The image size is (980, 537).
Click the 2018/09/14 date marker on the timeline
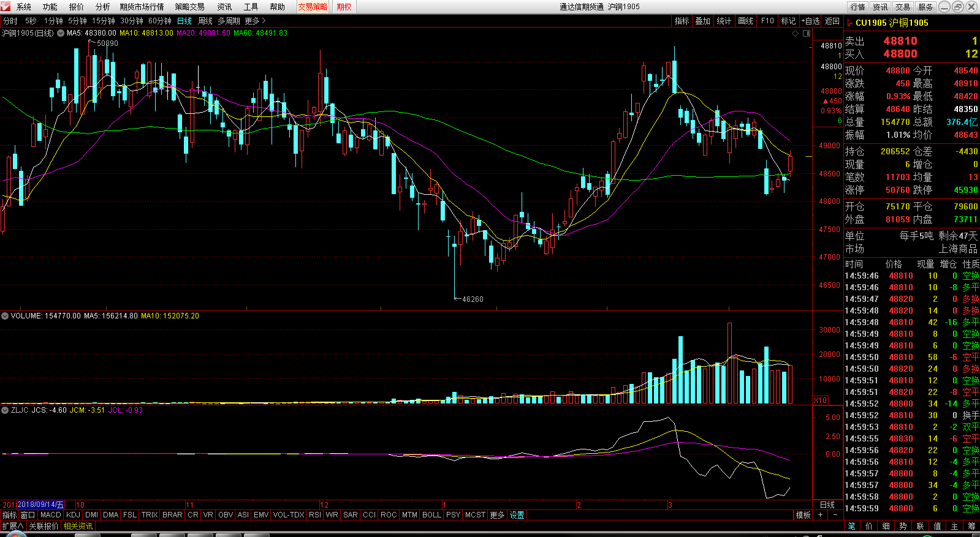pos(40,505)
